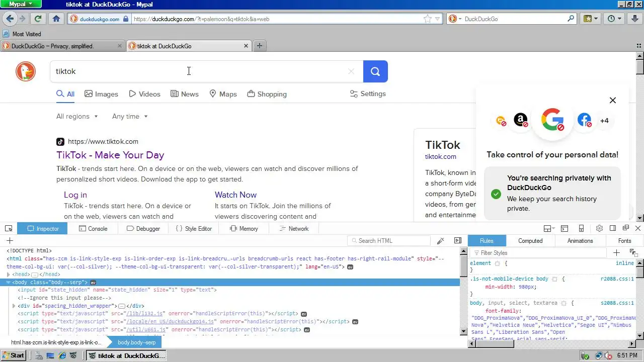
Task: Open Internet Explorer from taskbar quick launch
Action: [62, 355]
